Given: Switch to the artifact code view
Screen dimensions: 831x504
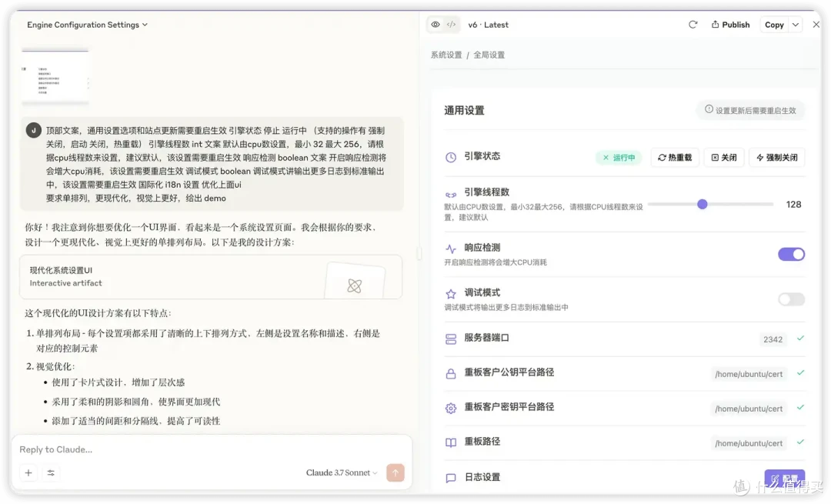Looking at the screenshot, I should pyautogui.click(x=451, y=25).
